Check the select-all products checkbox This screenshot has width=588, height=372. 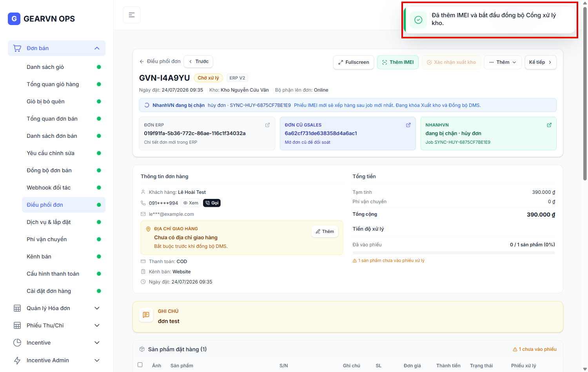[140, 365]
